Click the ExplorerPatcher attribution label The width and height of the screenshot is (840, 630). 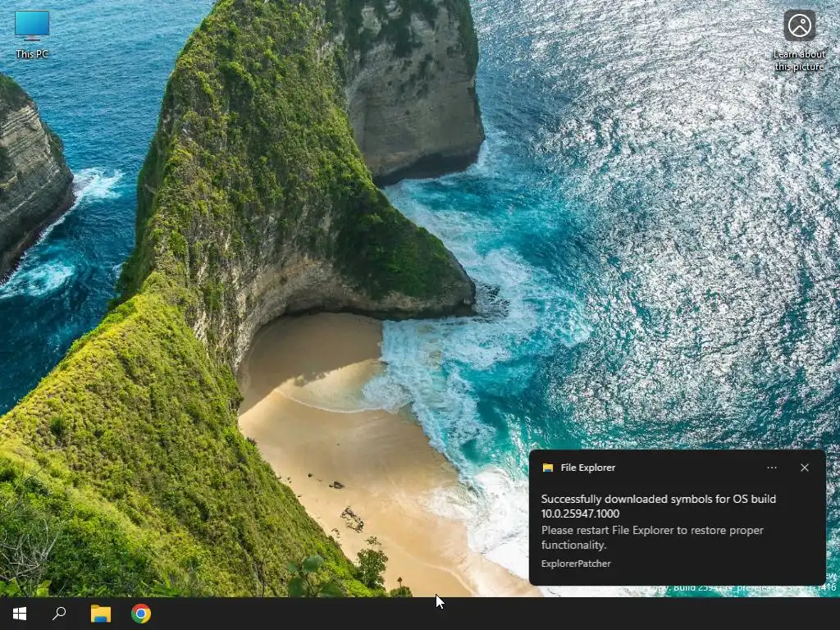click(x=576, y=564)
